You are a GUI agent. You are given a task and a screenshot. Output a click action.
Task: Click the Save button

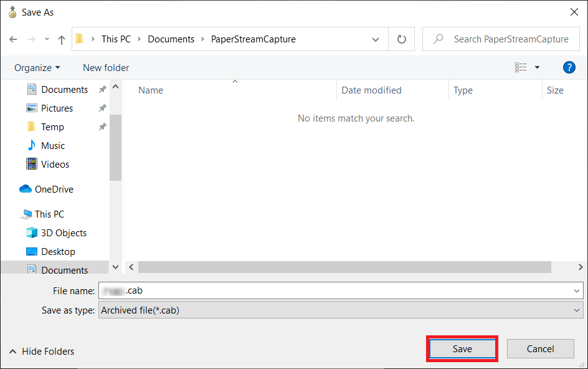tap(462, 348)
